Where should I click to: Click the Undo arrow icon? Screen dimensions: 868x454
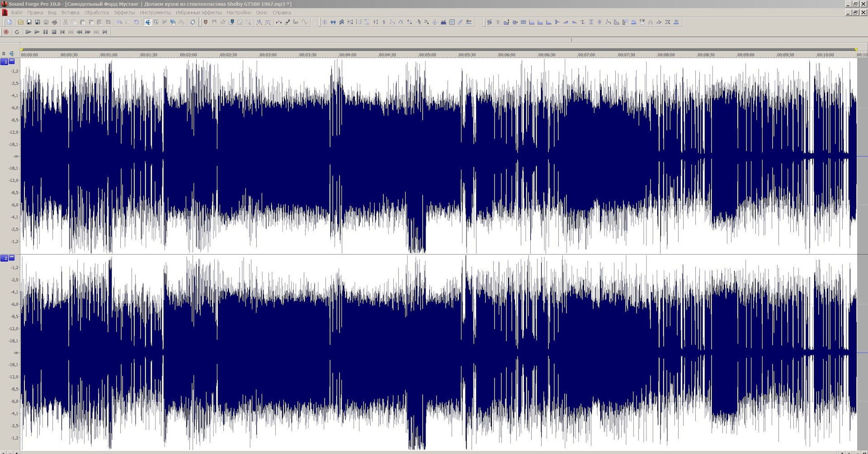tap(119, 22)
